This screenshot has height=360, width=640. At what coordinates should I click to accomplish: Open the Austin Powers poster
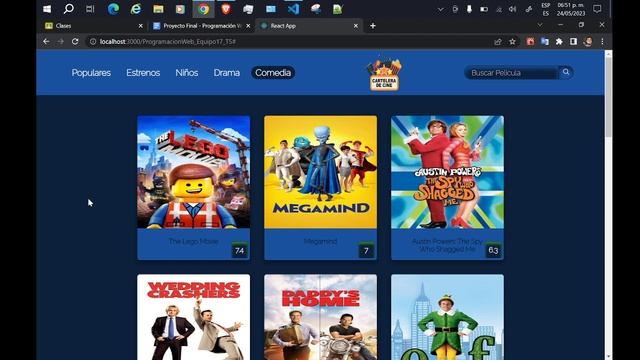(x=447, y=172)
